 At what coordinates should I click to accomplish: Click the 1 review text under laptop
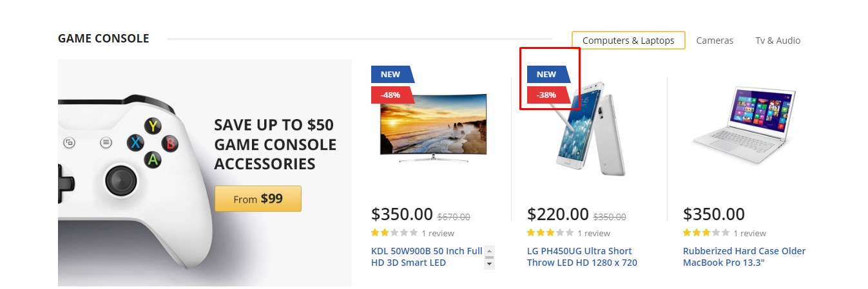(x=749, y=233)
